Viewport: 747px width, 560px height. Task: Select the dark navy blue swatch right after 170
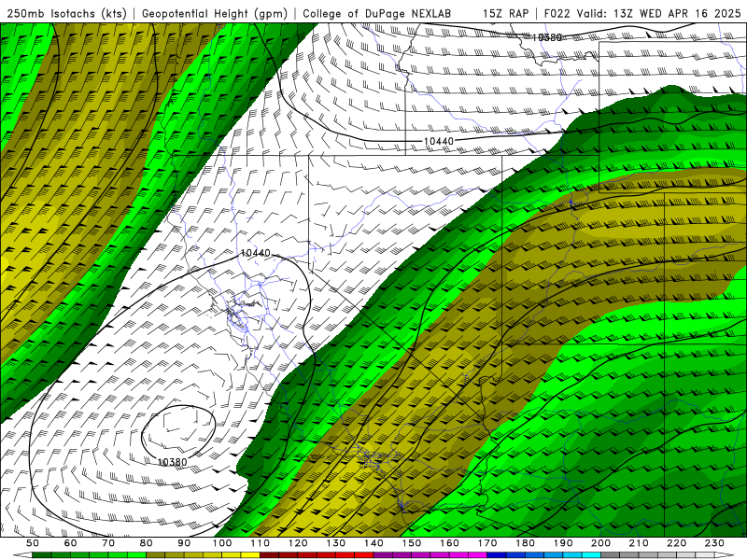click(497, 555)
